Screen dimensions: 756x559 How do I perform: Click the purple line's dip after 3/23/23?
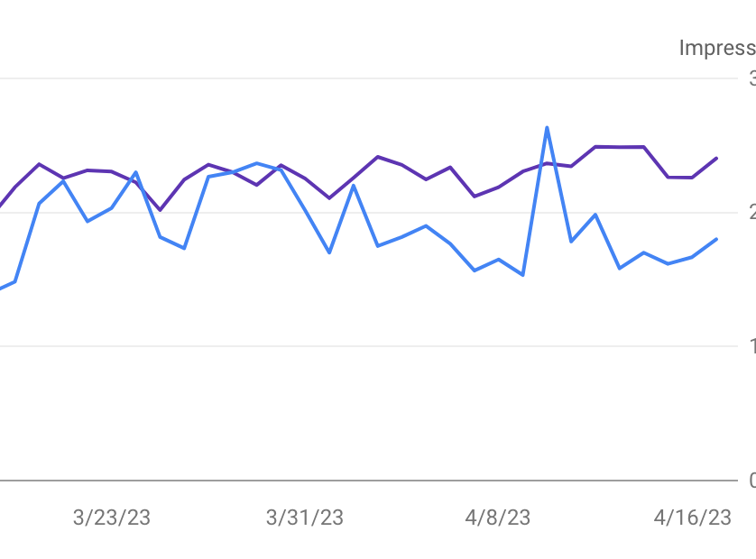(160, 210)
